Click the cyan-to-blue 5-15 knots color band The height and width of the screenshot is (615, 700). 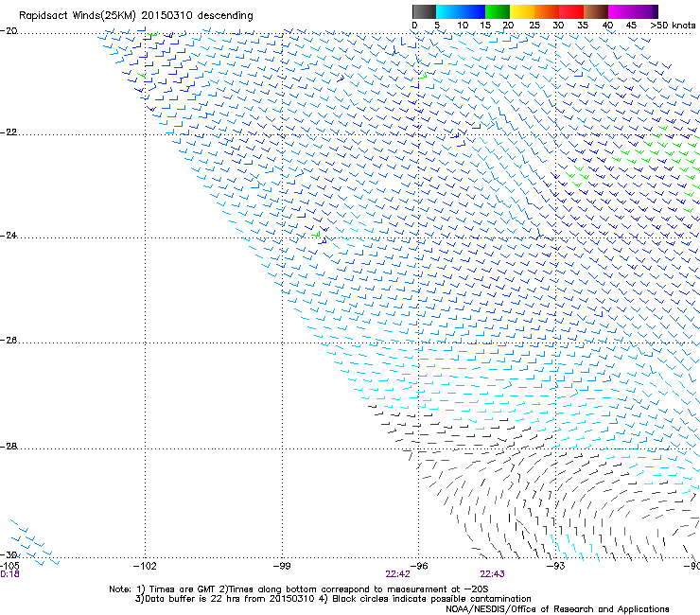pyautogui.click(x=461, y=11)
